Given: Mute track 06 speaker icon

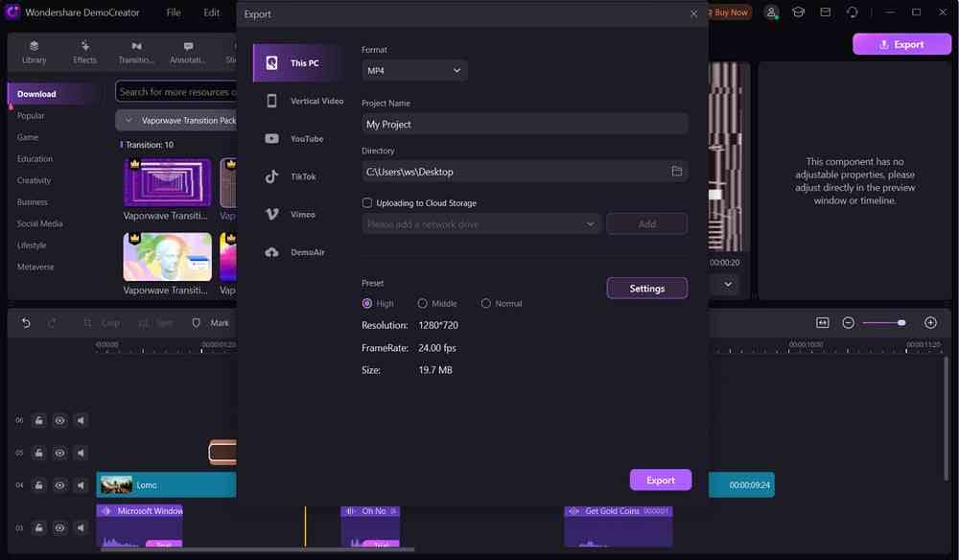Looking at the screenshot, I should pyautogui.click(x=81, y=420).
